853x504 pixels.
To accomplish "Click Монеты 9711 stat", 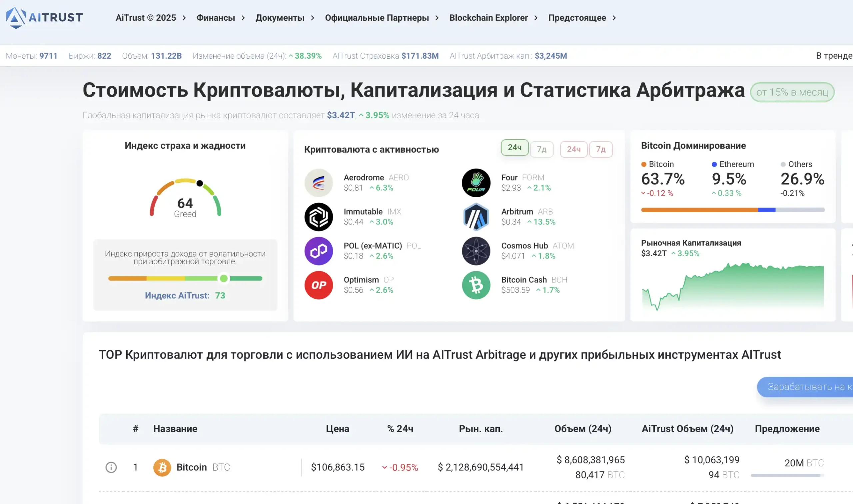I will point(32,56).
